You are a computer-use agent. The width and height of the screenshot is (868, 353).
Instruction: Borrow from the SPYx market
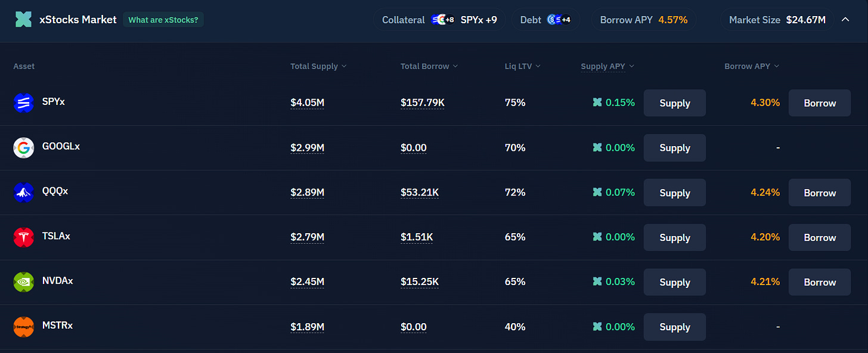pos(820,103)
